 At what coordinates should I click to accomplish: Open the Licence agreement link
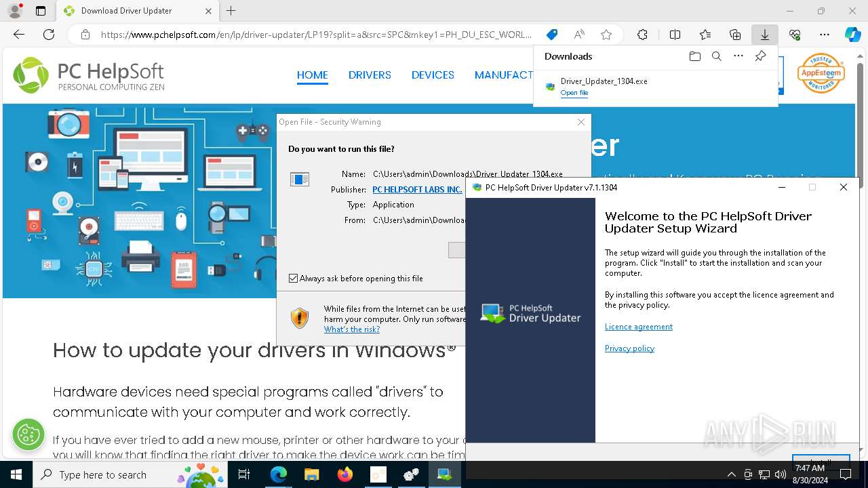coord(639,327)
